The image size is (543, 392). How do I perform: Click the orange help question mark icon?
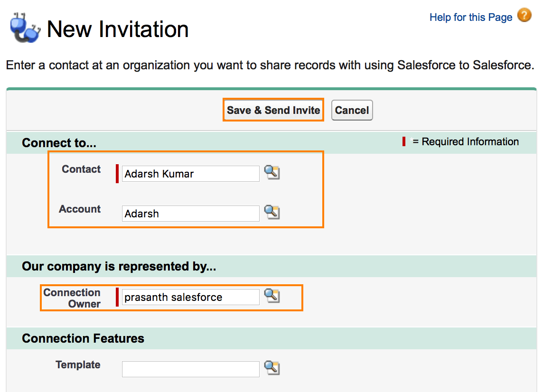[524, 15]
